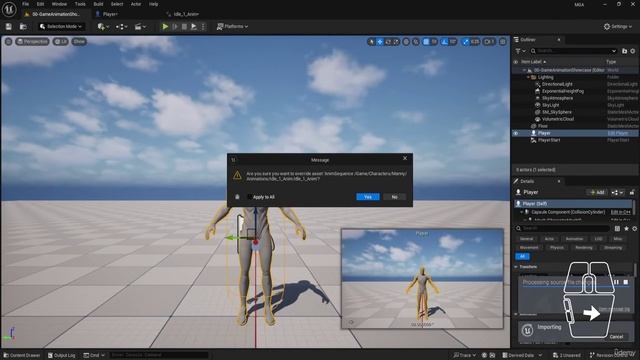Start Play in Editor with green play

[165, 27]
